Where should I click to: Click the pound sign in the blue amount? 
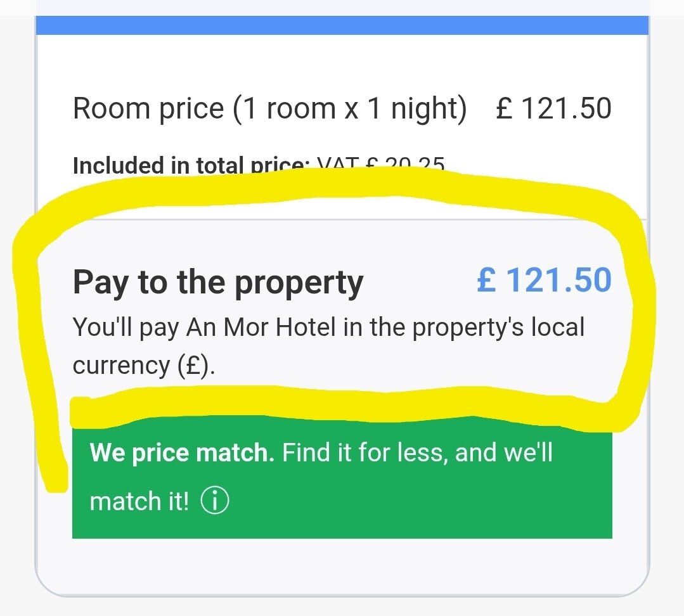coord(487,281)
